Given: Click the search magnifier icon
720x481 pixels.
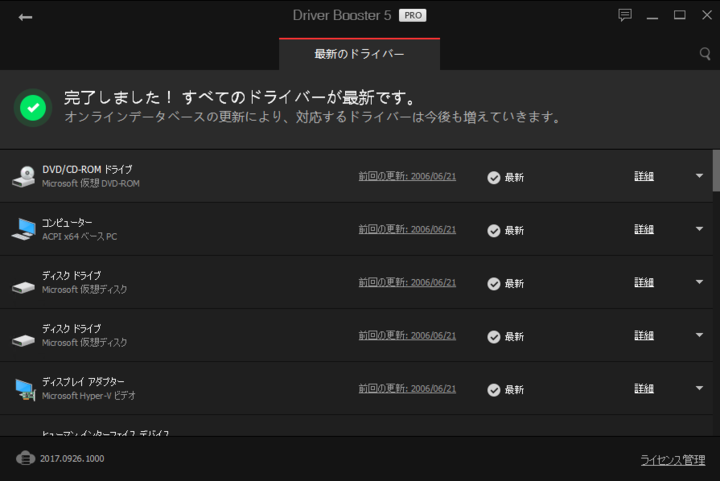Looking at the screenshot, I should coord(705,53).
